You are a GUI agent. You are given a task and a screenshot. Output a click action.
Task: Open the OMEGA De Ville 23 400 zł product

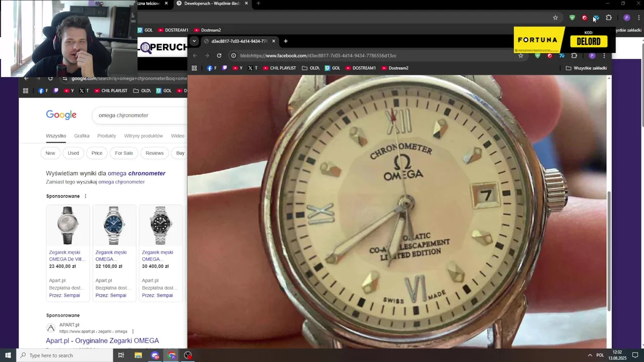click(x=67, y=252)
